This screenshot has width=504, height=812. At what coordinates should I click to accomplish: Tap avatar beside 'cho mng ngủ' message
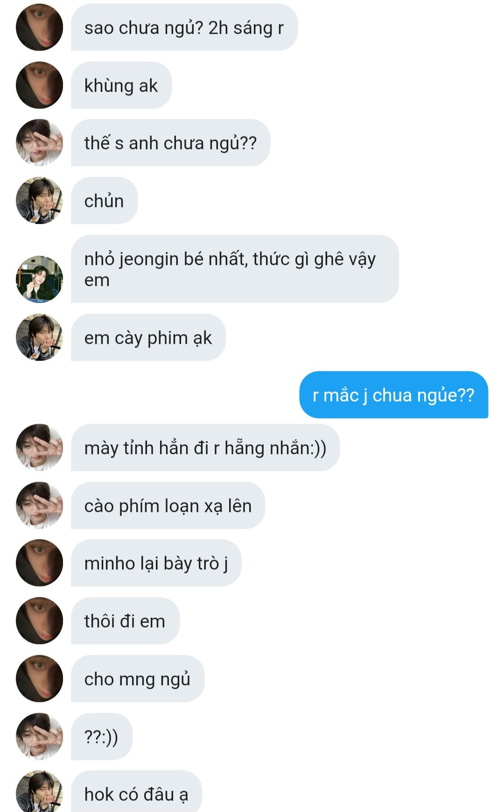tap(39, 678)
